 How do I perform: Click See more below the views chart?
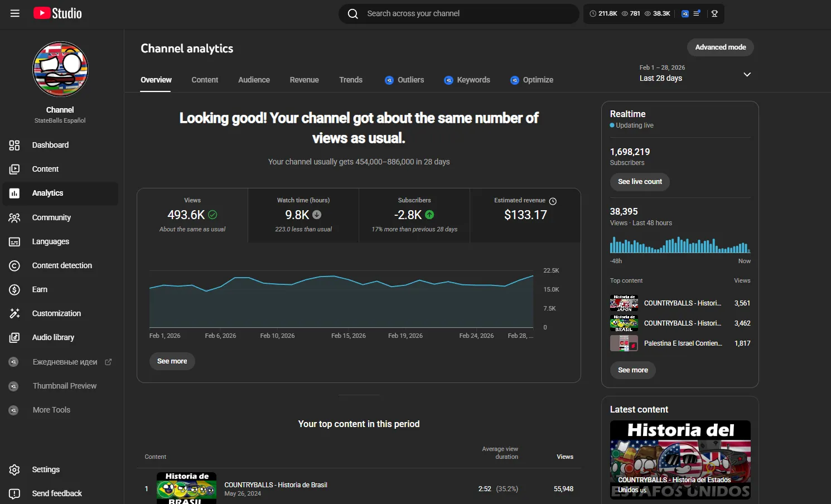pyautogui.click(x=172, y=361)
